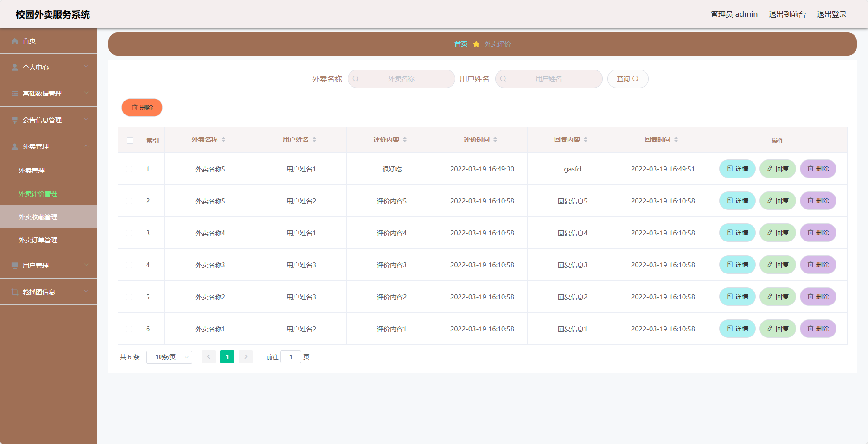Click 回复 for row 1 (gasfd)
The image size is (868, 444).
coord(778,169)
